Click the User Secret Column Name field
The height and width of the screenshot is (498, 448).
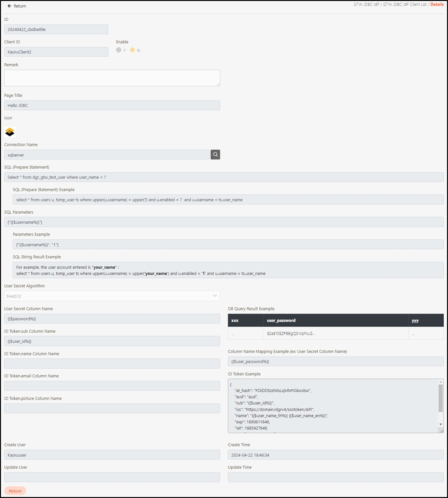tap(112, 319)
